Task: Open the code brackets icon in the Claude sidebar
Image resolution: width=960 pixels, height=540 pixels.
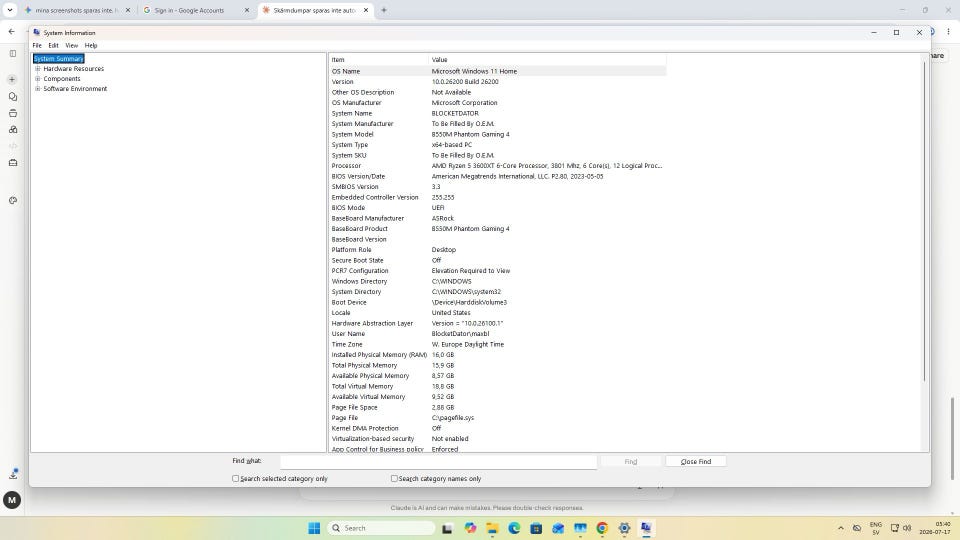Action: coord(13,146)
